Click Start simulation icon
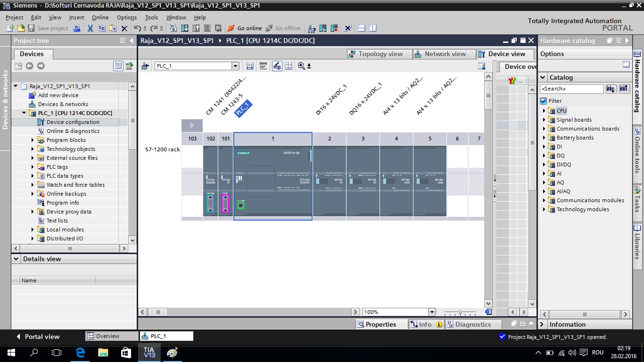Image resolution: width=644 pixels, height=362 pixels. (207, 28)
